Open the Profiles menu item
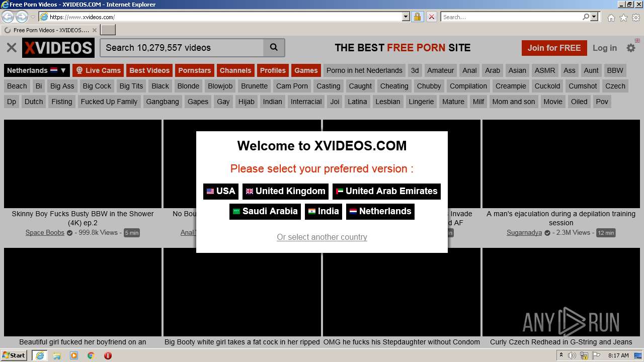Image resolution: width=644 pixels, height=362 pixels. coord(273,70)
